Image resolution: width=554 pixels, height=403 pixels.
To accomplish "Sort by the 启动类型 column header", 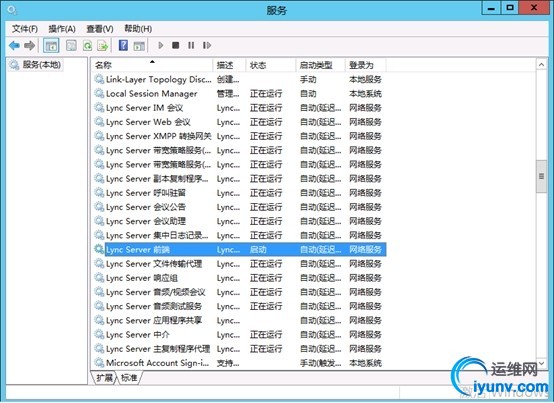I will pyautogui.click(x=320, y=65).
